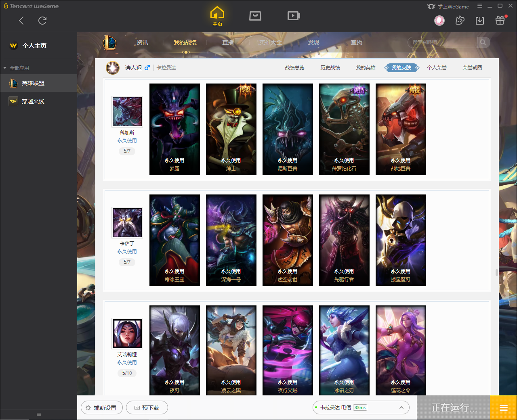Switch to the 英雄大全 tab

(271, 42)
